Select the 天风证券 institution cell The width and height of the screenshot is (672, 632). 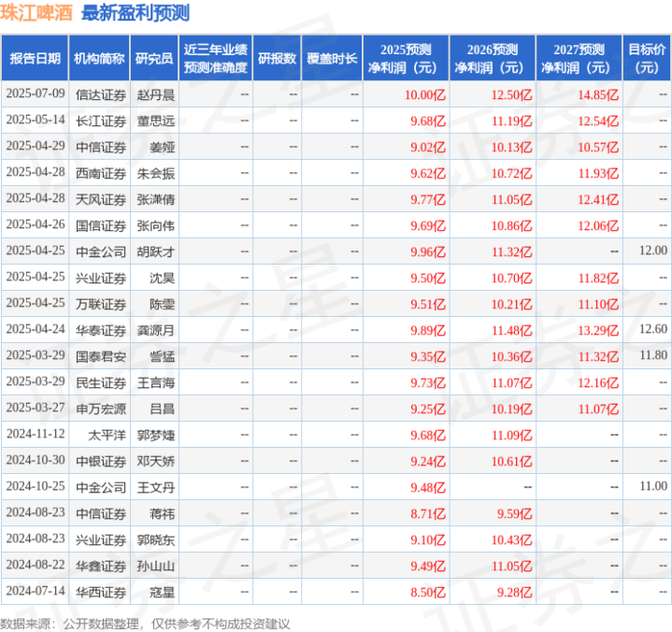[101, 199]
